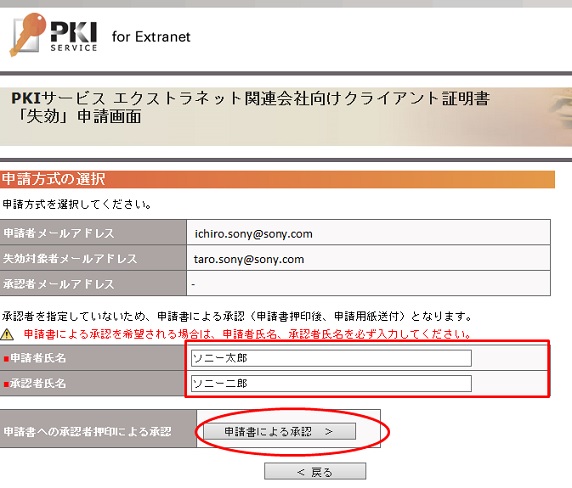This screenshot has height=488, width=572.
Task: Select the taro.sony@sony.com address text
Action: pos(249,259)
